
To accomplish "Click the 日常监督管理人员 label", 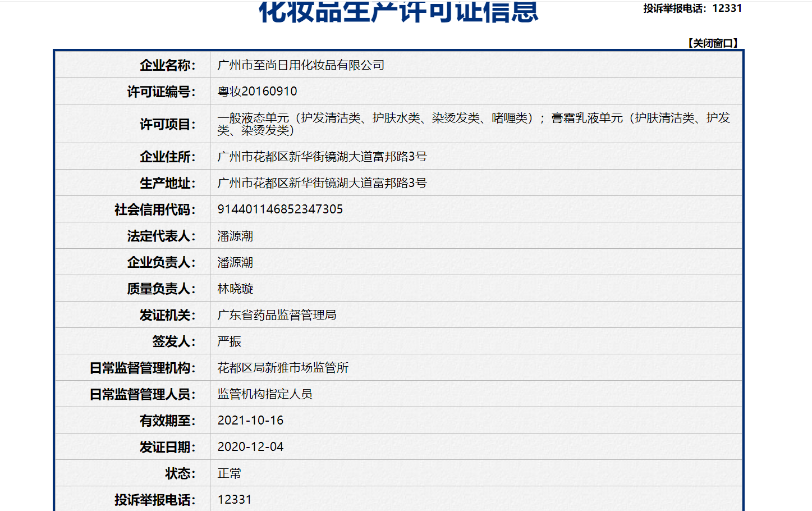I will pyautogui.click(x=143, y=394).
